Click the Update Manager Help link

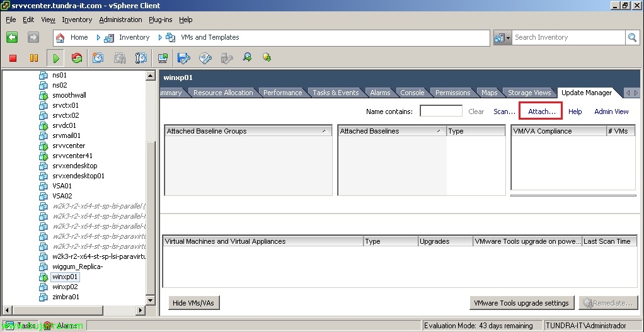(x=575, y=112)
